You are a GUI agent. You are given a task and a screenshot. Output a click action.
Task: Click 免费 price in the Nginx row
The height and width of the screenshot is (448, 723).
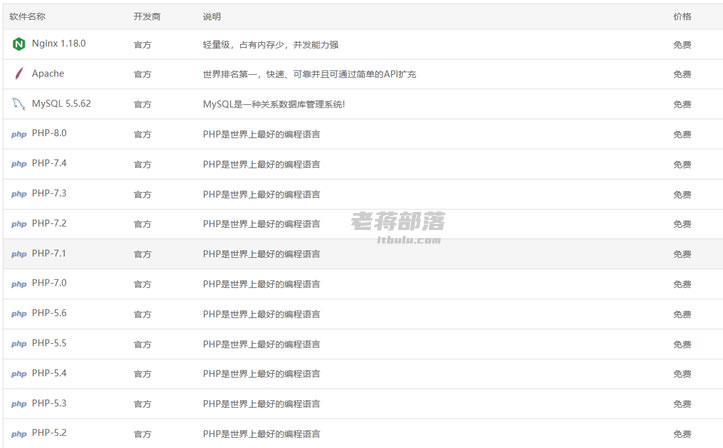click(682, 45)
